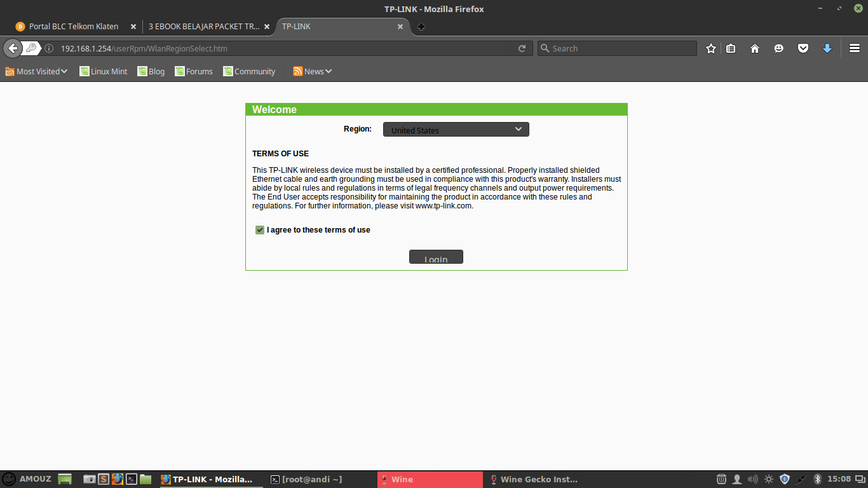This screenshot has height=488, width=868.
Task: Open downloads with the blue arrow icon
Action: click(x=827, y=48)
